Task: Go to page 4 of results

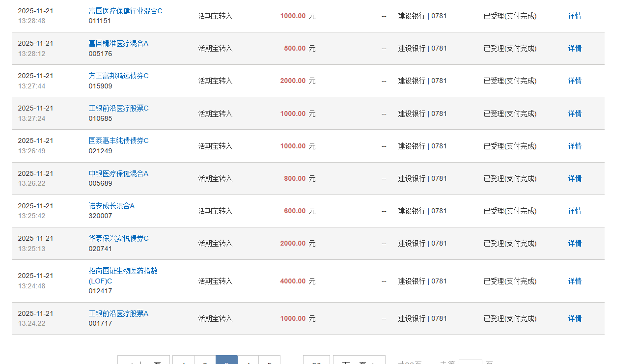Action: (x=248, y=361)
